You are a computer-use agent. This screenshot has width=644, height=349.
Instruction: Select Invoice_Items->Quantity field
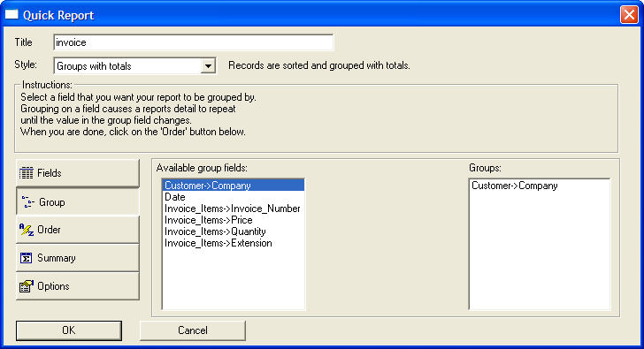[x=234, y=231]
